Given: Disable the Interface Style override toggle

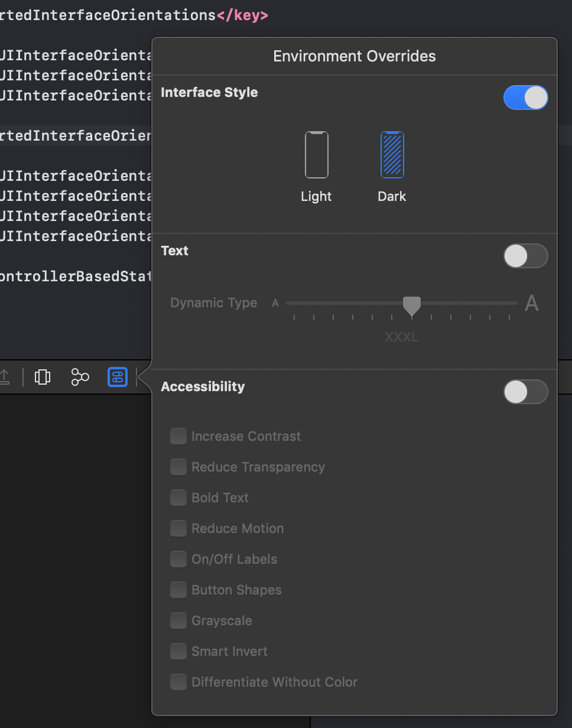Looking at the screenshot, I should click(x=525, y=97).
